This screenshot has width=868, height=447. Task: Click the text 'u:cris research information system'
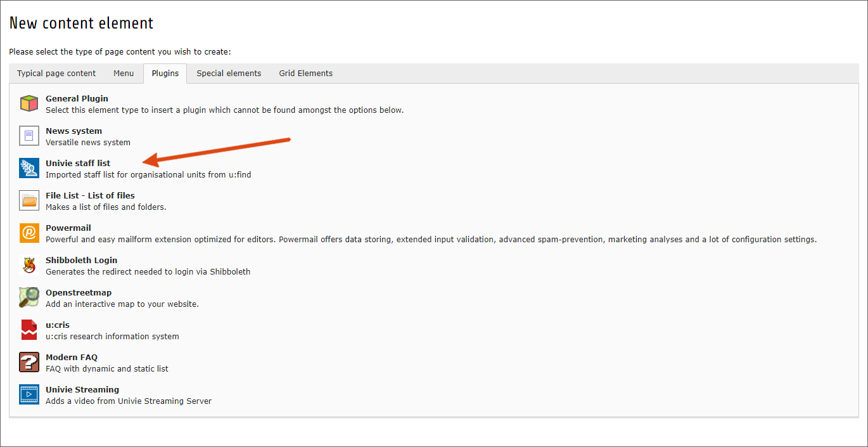112,337
